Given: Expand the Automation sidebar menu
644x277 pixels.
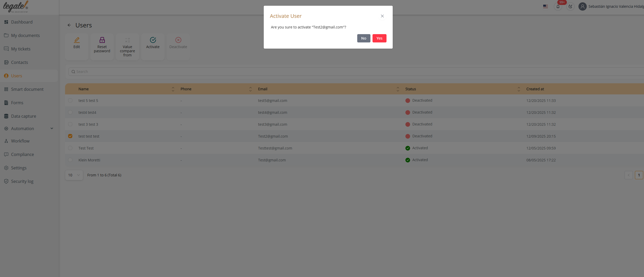Looking at the screenshot, I should point(52,129).
